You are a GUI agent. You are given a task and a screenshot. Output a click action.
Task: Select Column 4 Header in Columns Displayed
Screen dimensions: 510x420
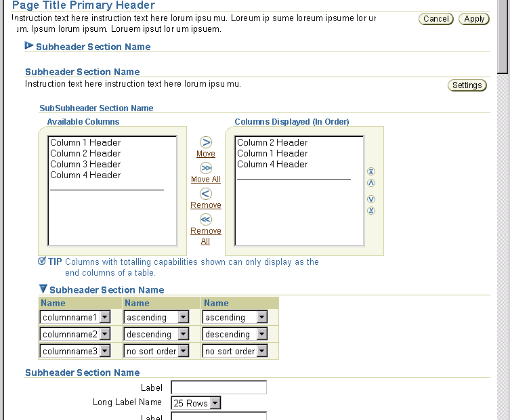pos(272,164)
